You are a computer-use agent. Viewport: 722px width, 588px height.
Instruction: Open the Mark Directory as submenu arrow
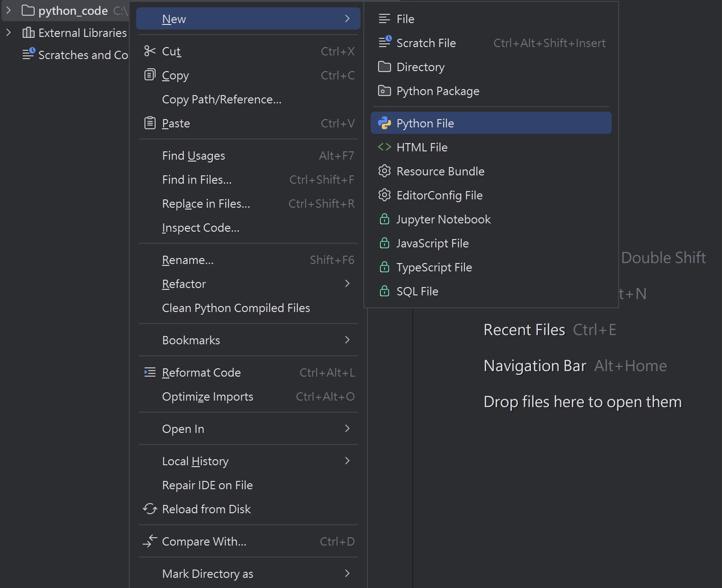(x=347, y=573)
